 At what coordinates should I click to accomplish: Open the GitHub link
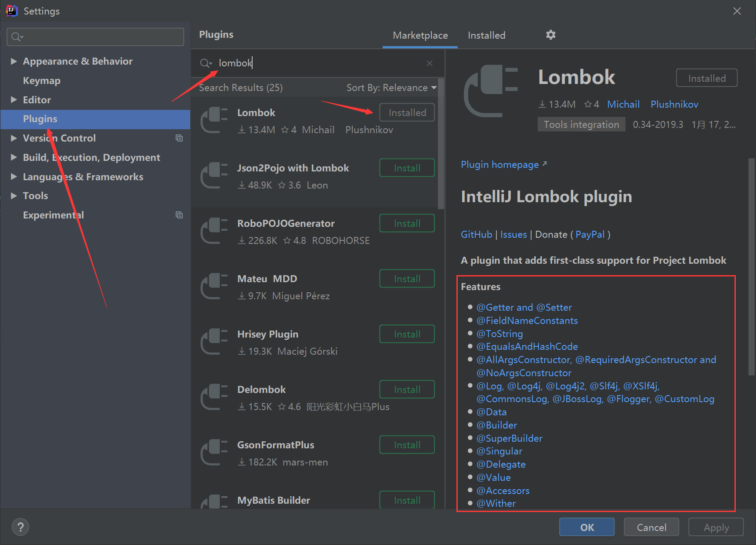click(476, 234)
